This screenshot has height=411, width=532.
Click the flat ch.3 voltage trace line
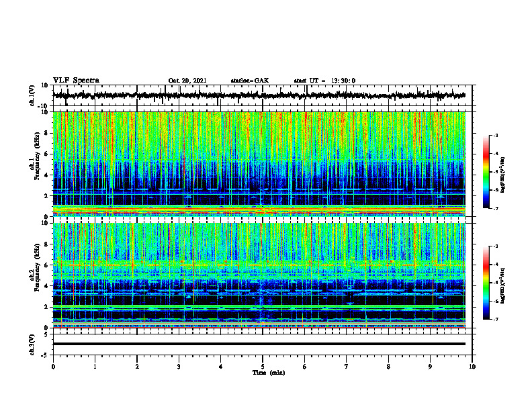pyautogui.click(x=259, y=344)
